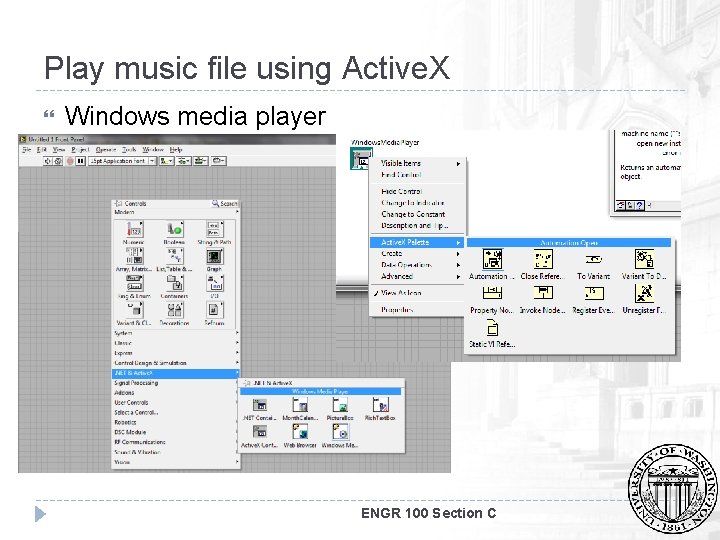Open the Operate menu

click(106, 150)
